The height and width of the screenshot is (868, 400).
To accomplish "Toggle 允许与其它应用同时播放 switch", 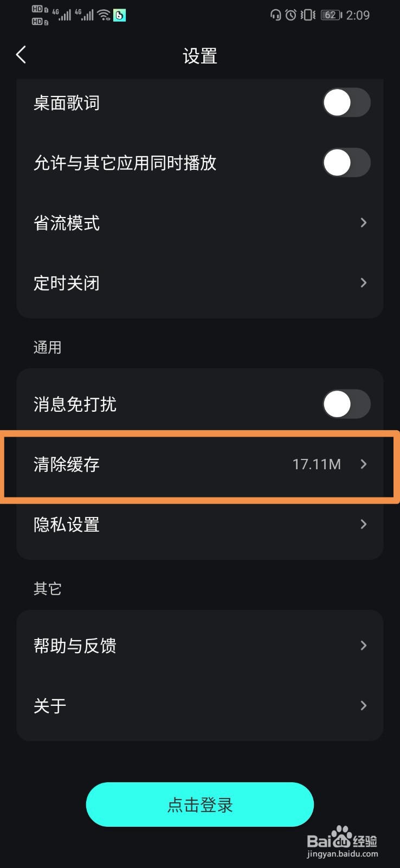I will [x=347, y=163].
